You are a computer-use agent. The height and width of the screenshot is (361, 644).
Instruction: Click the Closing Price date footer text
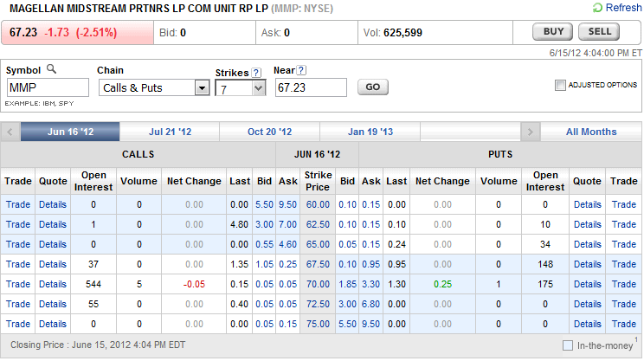pyautogui.click(x=98, y=345)
